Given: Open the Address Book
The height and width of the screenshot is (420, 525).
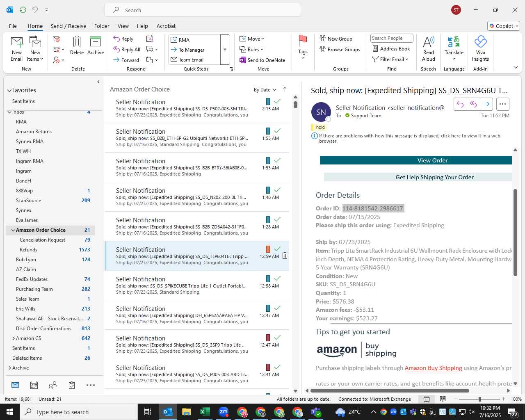Looking at the screenshot, I should pos(391,49).
